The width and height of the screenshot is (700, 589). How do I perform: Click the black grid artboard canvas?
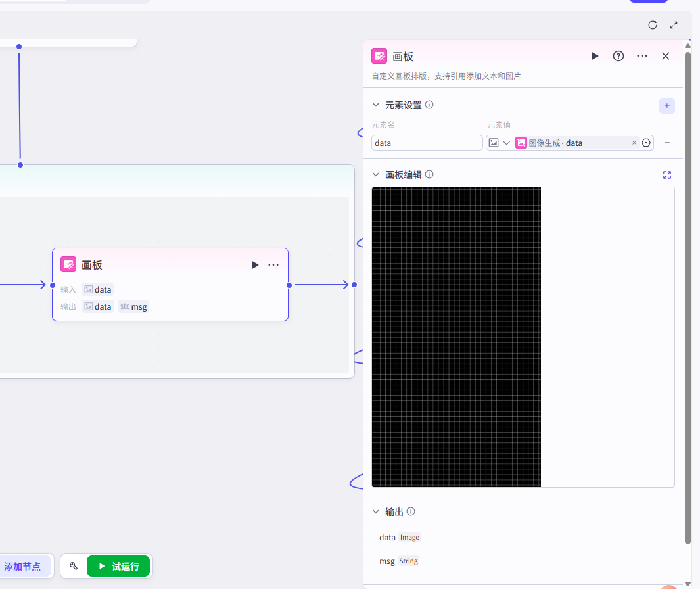point(456,337)
